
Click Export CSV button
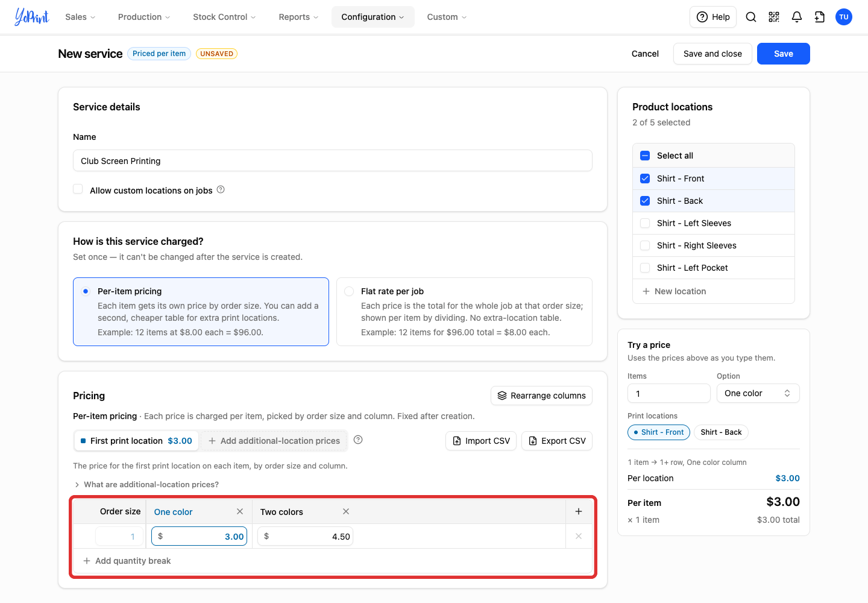[x=557, y=441]
